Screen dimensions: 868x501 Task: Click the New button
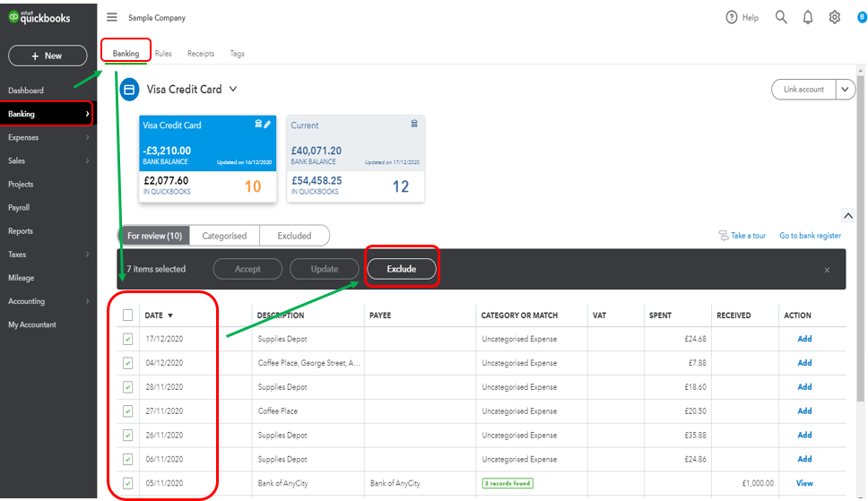pyautogui.click(x=48, y=56)
